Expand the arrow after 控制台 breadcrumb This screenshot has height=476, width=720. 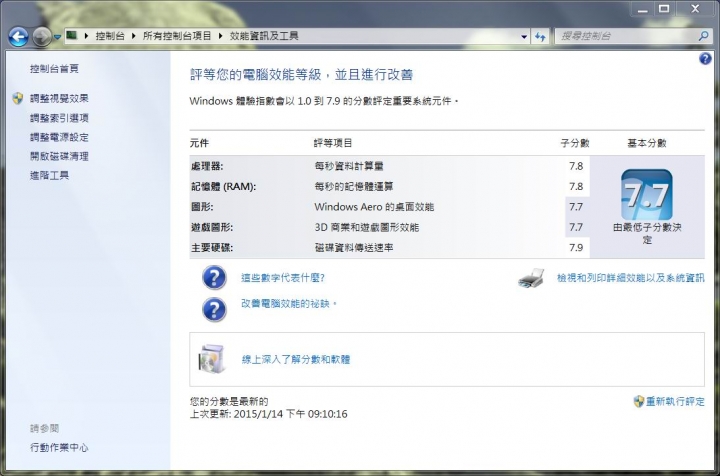pyautogui.click(x=134, y=36)
